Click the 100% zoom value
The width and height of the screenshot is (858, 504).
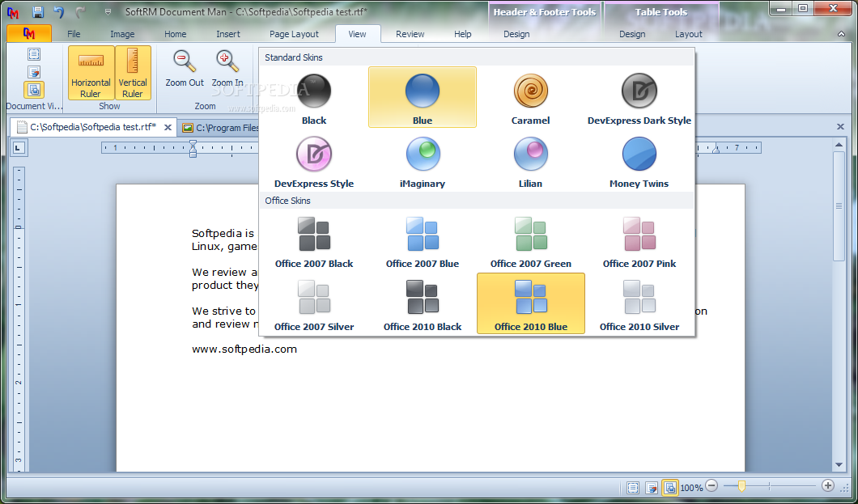click(691, 488)
